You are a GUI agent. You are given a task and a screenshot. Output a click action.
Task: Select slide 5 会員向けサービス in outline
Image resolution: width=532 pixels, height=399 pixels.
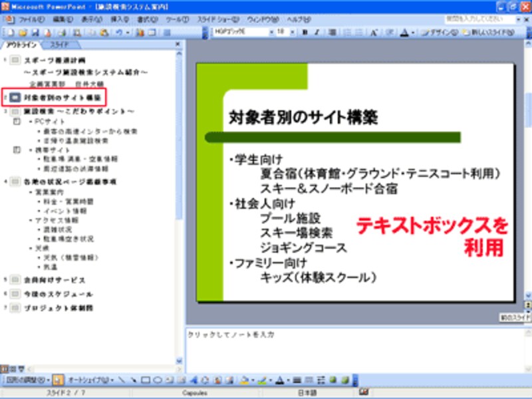tap(55, 280)
